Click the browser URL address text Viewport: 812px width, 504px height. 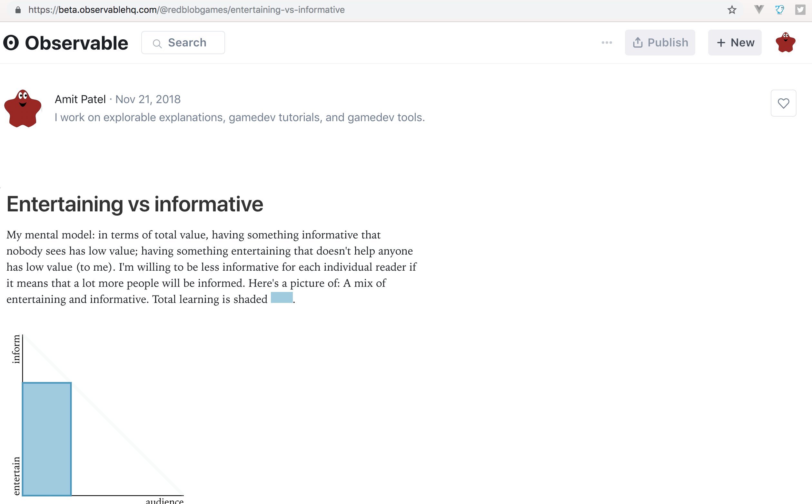(186, 10)
